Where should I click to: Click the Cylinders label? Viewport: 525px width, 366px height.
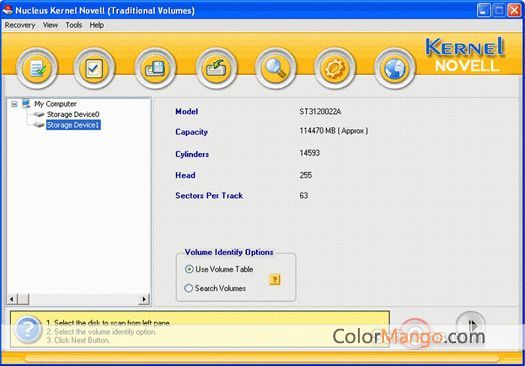point(192,154)
